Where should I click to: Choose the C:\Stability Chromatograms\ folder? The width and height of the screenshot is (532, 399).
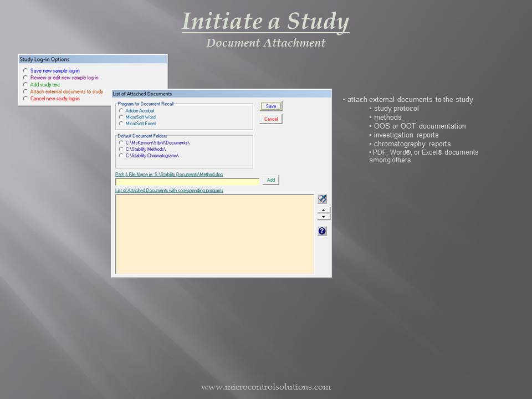point(120,156)
